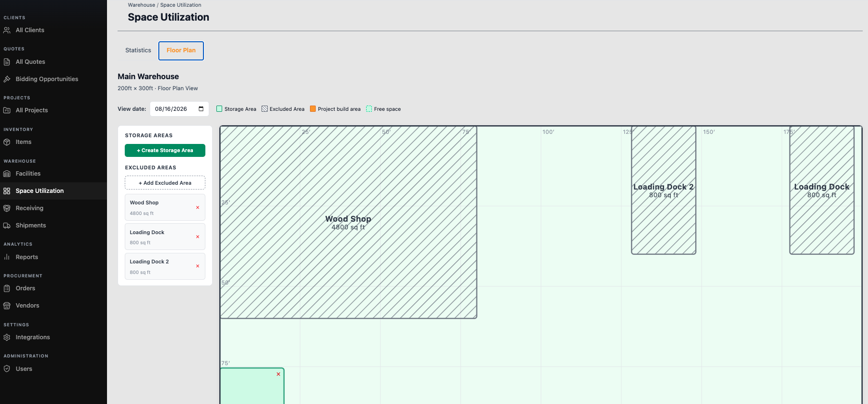Click the 'Main Warehouse' heading
This screenshot has height=404, width=868.
[148, 77]
